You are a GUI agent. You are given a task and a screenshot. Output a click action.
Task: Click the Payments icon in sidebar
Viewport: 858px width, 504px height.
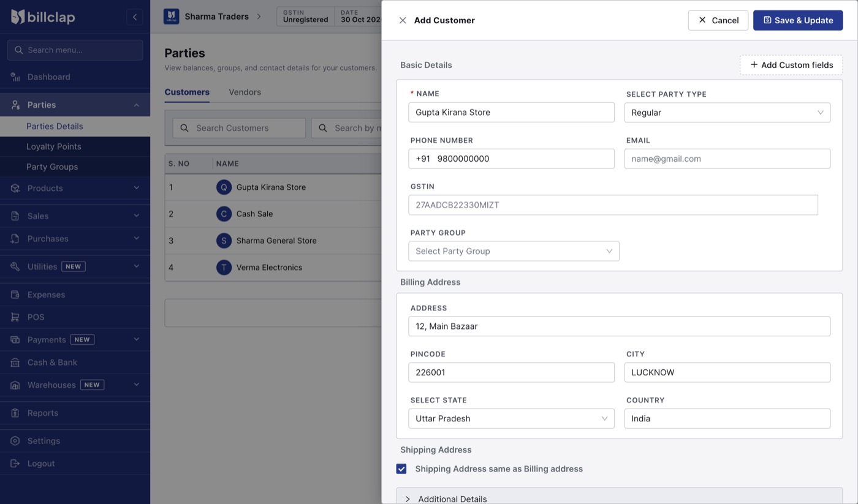[15, 339]
